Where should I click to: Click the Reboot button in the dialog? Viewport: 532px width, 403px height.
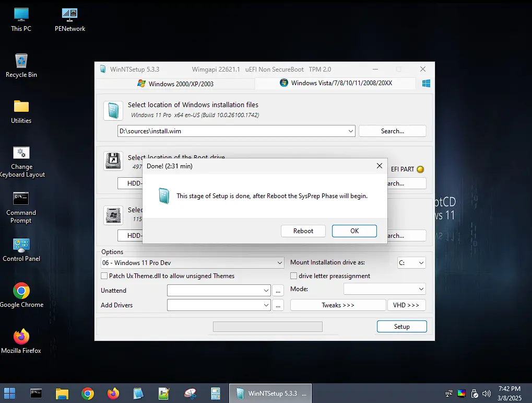(x=303, y=231)
